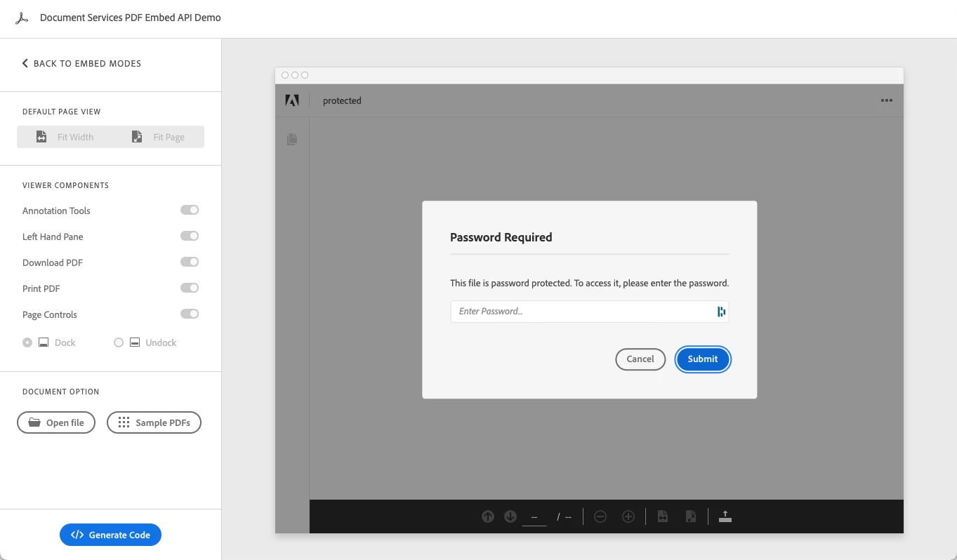Click the password manager icon in the password field
Viewport: 957px width, 560px height.
point(721,312)
